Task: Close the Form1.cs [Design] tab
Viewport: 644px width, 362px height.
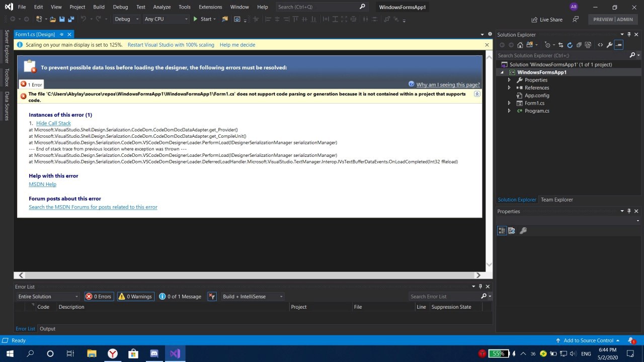Action: 69,34
